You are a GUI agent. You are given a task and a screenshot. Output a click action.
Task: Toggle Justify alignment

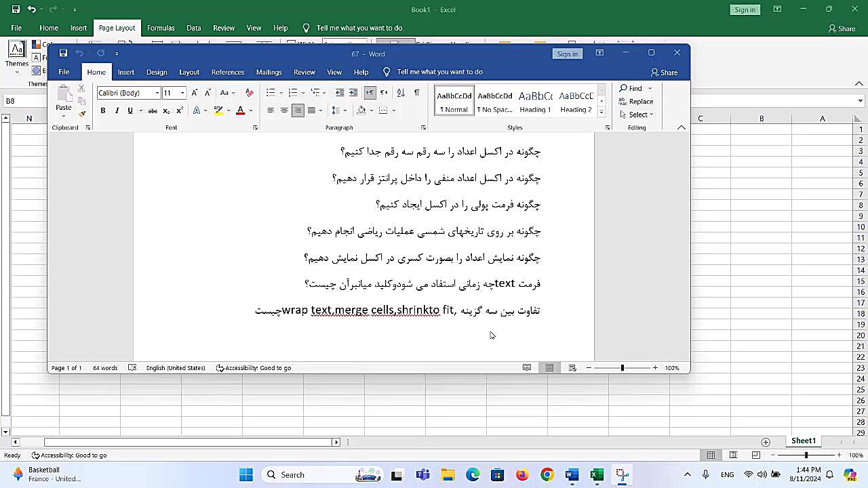tap(311, 110)
